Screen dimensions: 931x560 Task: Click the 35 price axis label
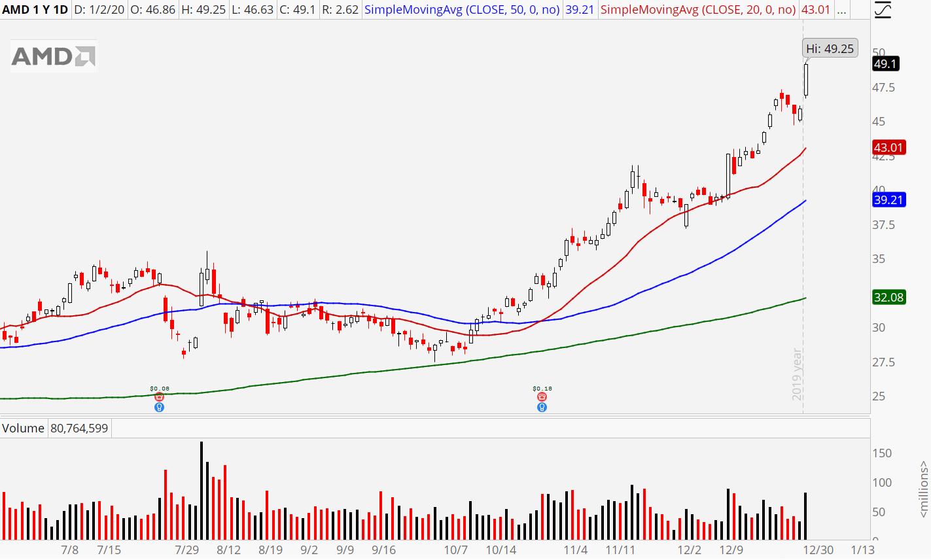coord(879,259)
